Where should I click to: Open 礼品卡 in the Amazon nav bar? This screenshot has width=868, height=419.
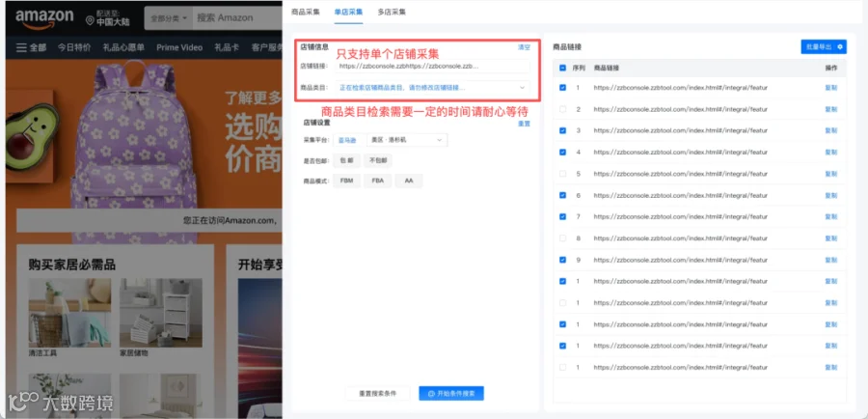[227, 47]
